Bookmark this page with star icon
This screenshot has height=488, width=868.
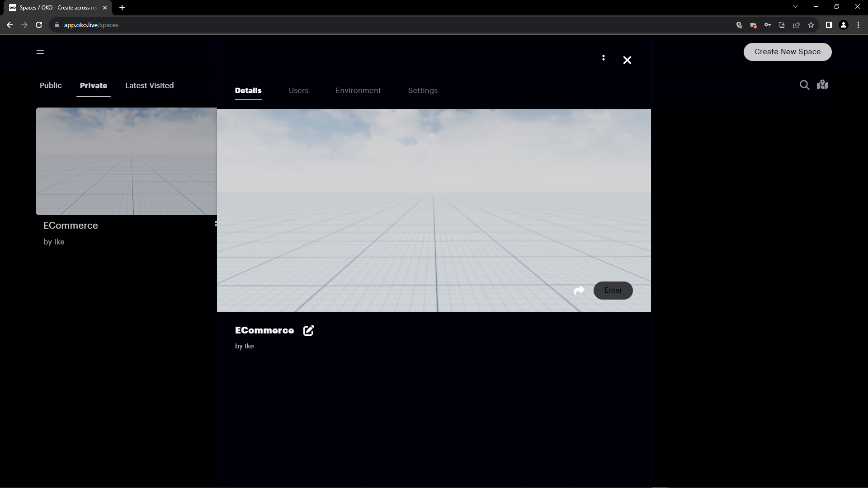[811, 25]
